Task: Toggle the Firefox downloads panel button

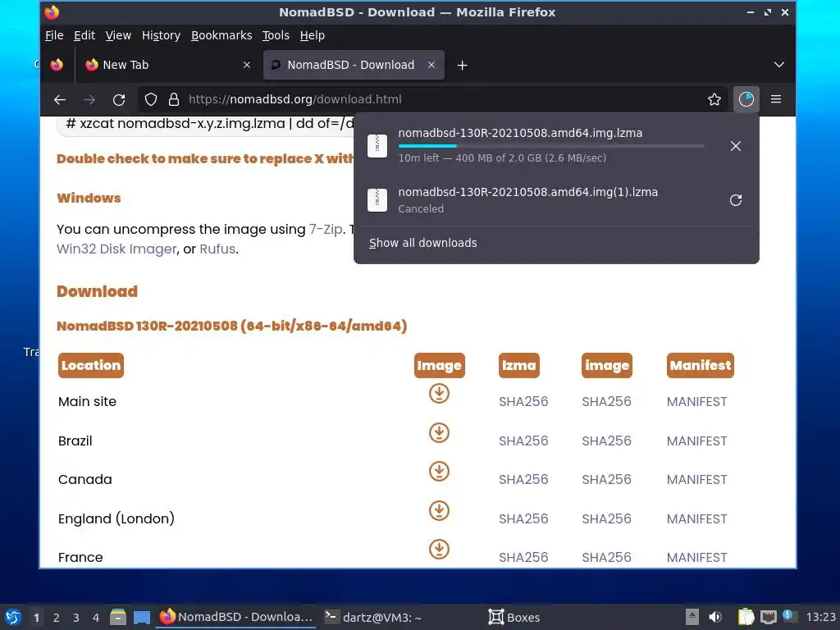Action: click(746, 99)
